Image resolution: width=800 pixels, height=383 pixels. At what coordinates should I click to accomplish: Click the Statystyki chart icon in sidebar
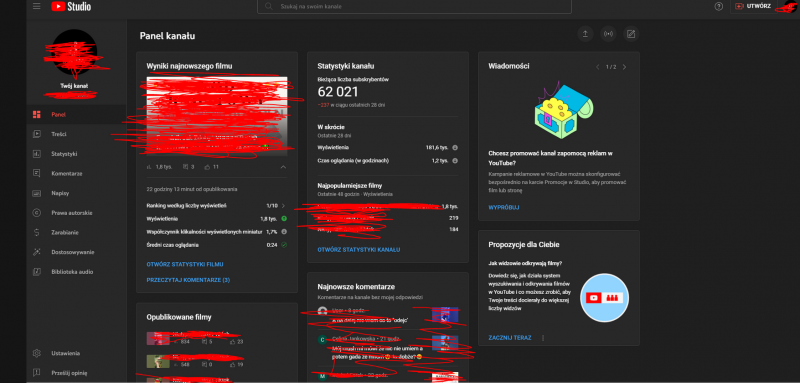(37, 154)
